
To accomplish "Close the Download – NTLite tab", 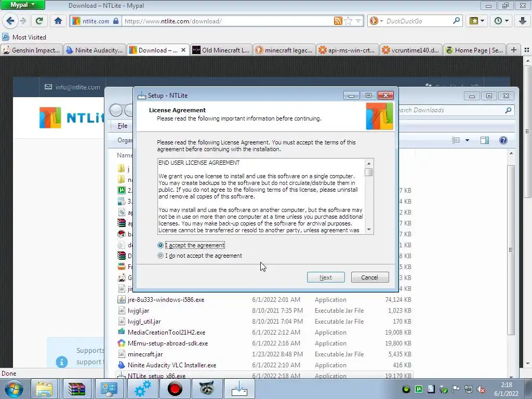I will 183,50.
